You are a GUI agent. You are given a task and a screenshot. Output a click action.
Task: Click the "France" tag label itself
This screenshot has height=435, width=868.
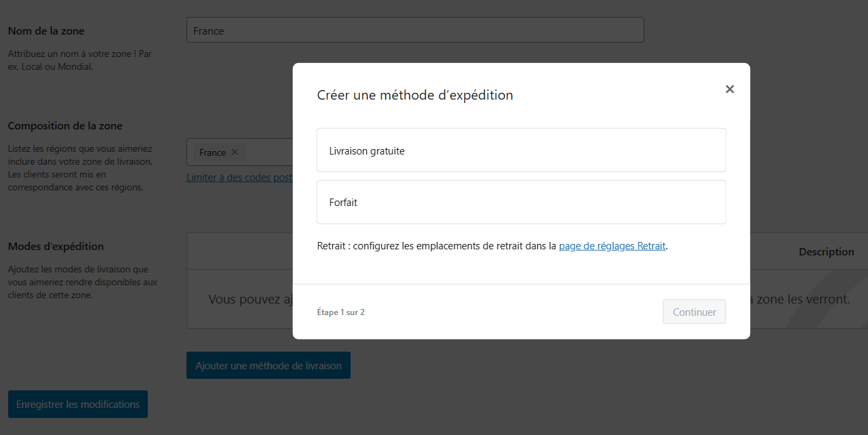click(212, 152)
